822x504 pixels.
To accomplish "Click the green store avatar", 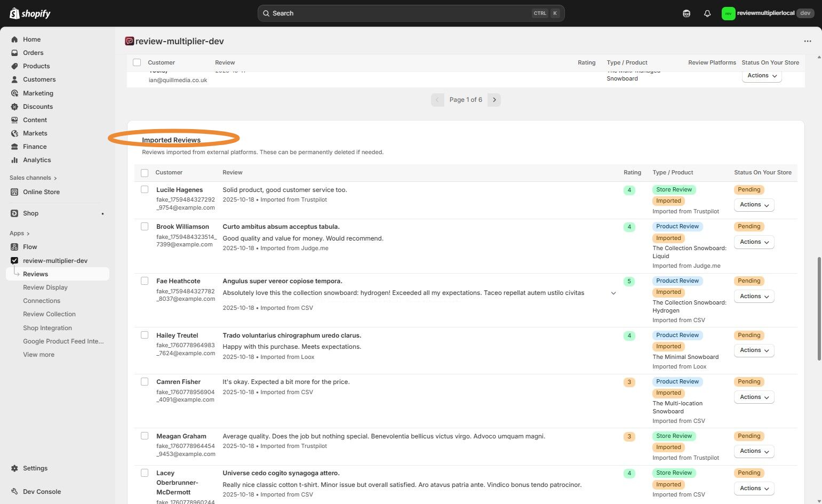I will coord(728,13).
